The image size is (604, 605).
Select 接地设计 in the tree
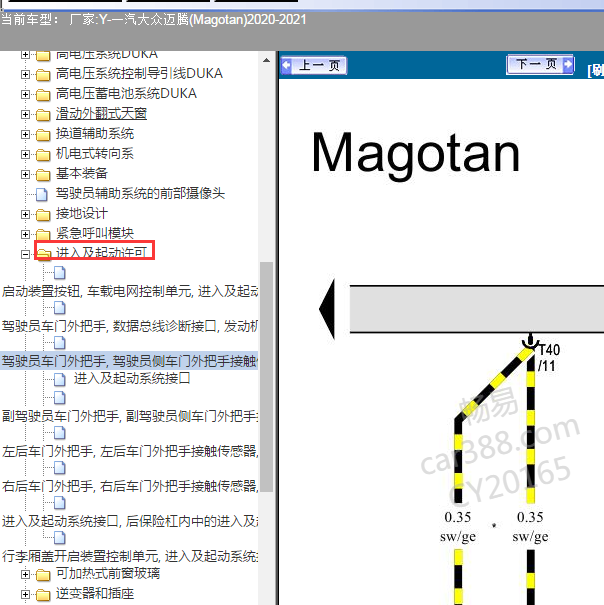tap(82, 213)
